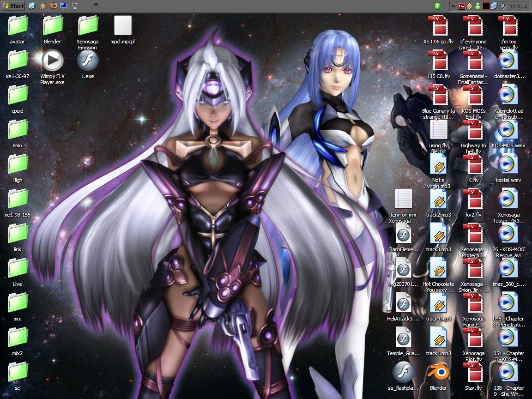
Task: Select the Kaamelott fansub video file
Action: click(x=508, y=102)
